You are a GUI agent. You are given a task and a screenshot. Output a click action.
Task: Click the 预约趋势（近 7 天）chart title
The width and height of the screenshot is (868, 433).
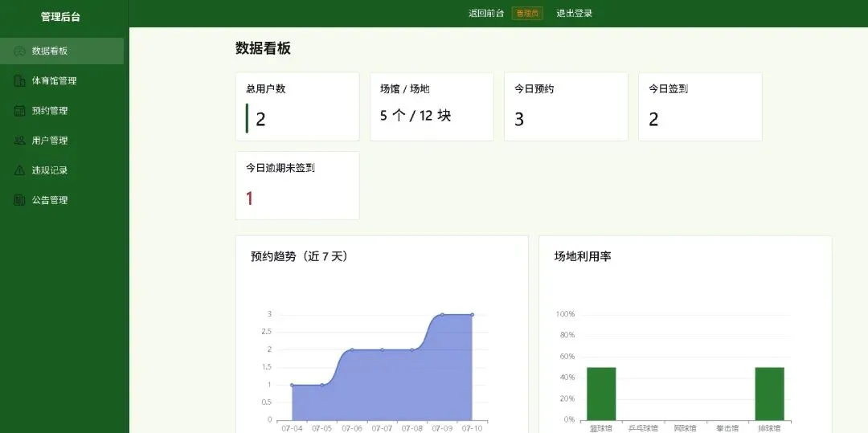[300, 256]
